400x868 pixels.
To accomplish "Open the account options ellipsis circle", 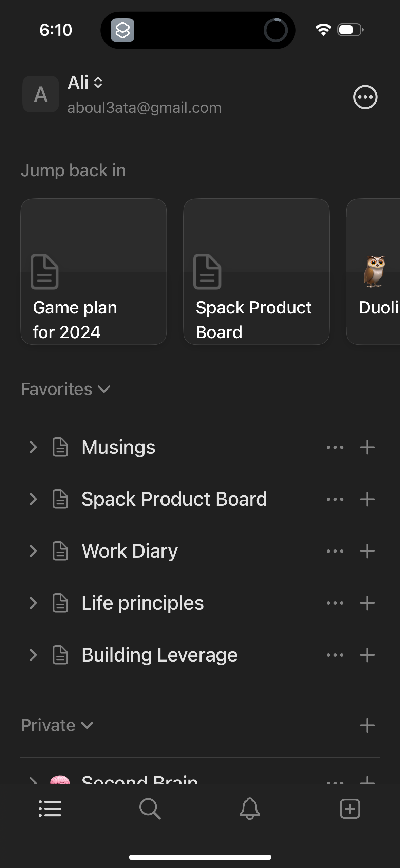I will tap(365, 97).
